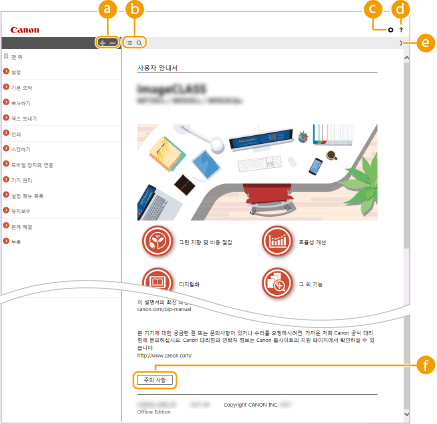Screen dimensions: 437x424
Task: Open help via the question mark icon
Action: tap(401, 30)
